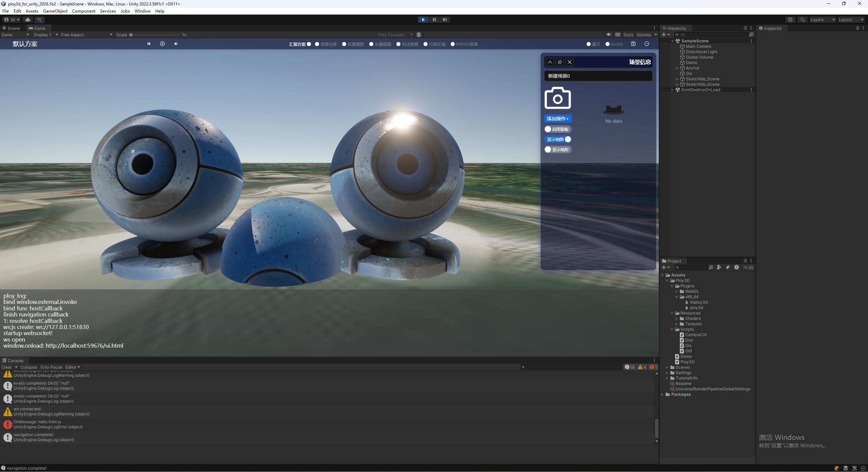Open the Layers dropdown

(822, 20)
